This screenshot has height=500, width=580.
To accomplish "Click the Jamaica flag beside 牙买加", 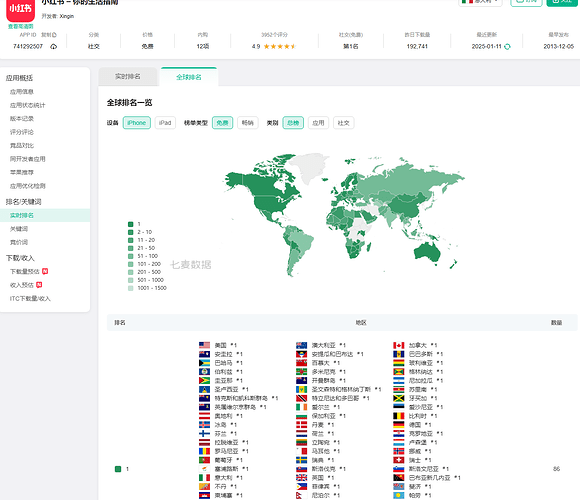I will pyautogui.click(x=398, y=398).
